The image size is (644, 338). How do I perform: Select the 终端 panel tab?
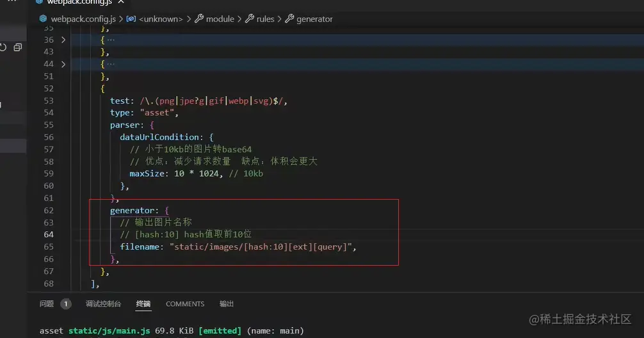coord(143,304)
